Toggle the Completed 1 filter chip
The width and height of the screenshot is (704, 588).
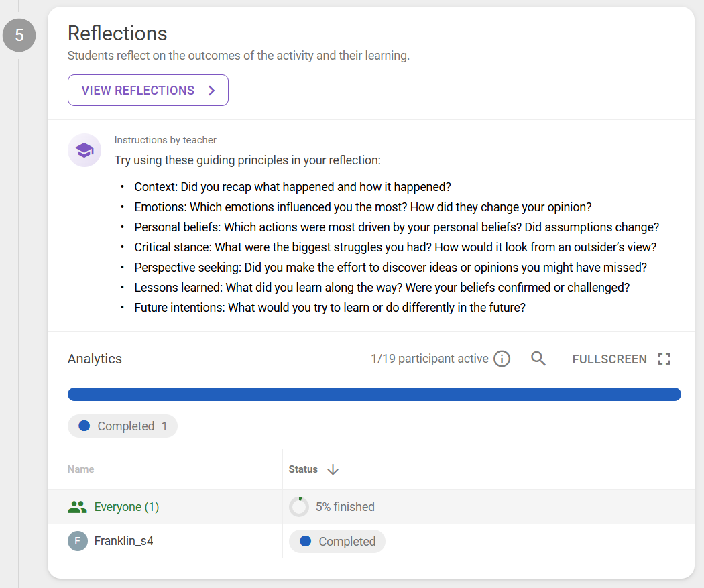tap(123, 426)
